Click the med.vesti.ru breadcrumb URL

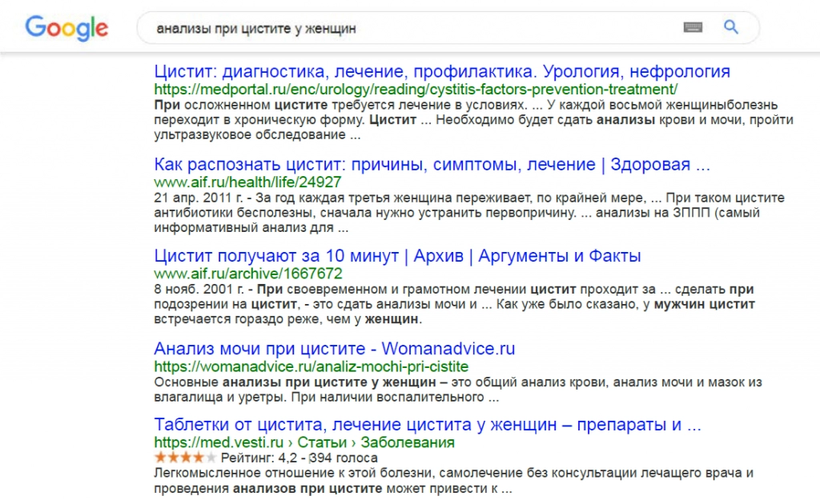coord(303,442)
